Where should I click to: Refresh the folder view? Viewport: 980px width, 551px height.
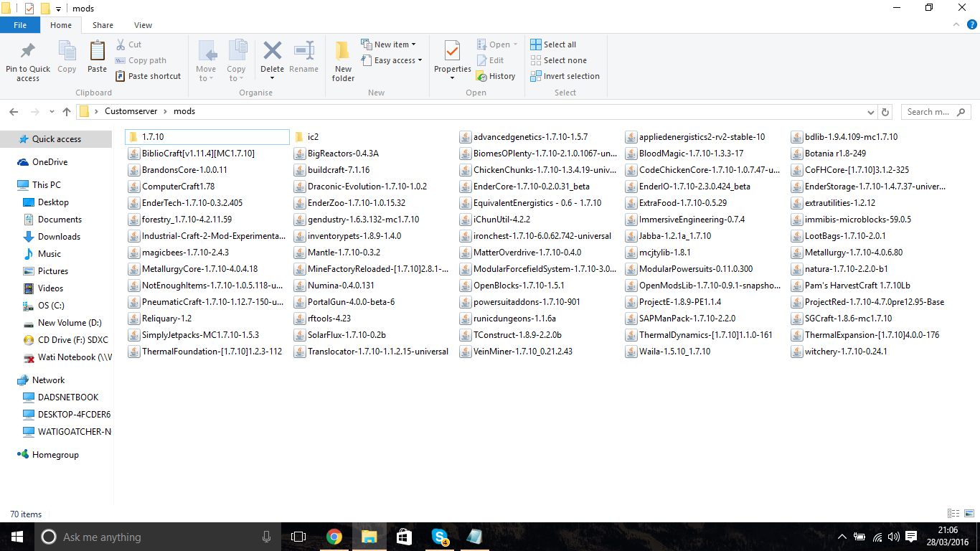885,112
